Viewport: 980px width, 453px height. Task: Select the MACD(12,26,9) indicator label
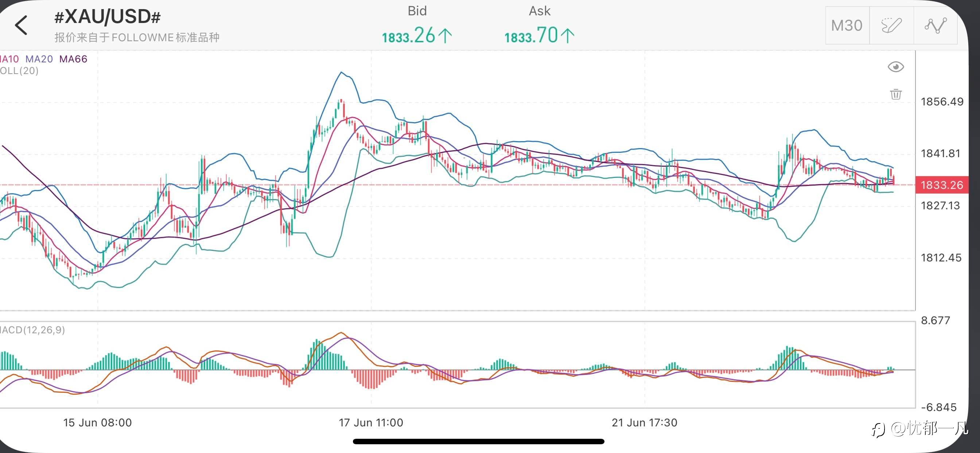click(32, 330)
